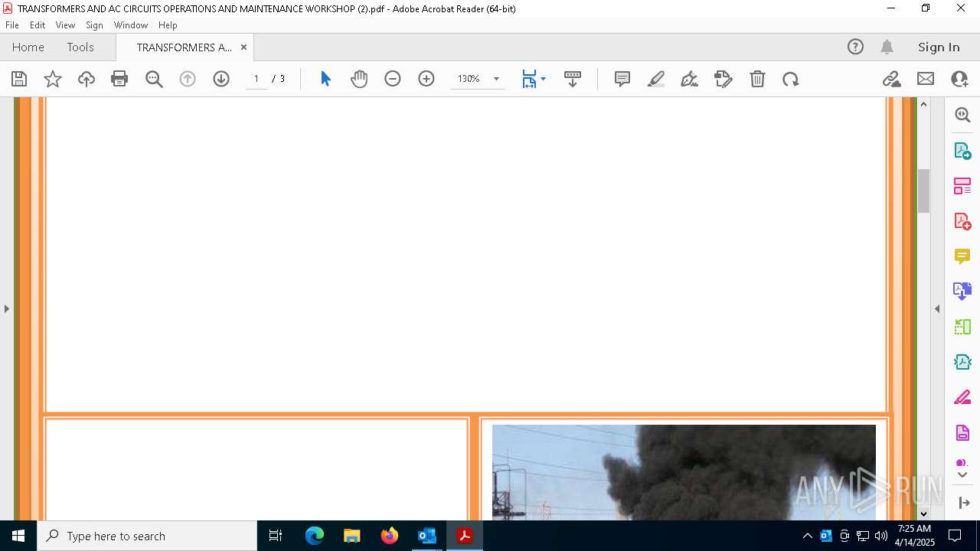The width and height of the screenshot is (980, 551).
Task: Rotate the page clockwise
Action: [791, 79]
